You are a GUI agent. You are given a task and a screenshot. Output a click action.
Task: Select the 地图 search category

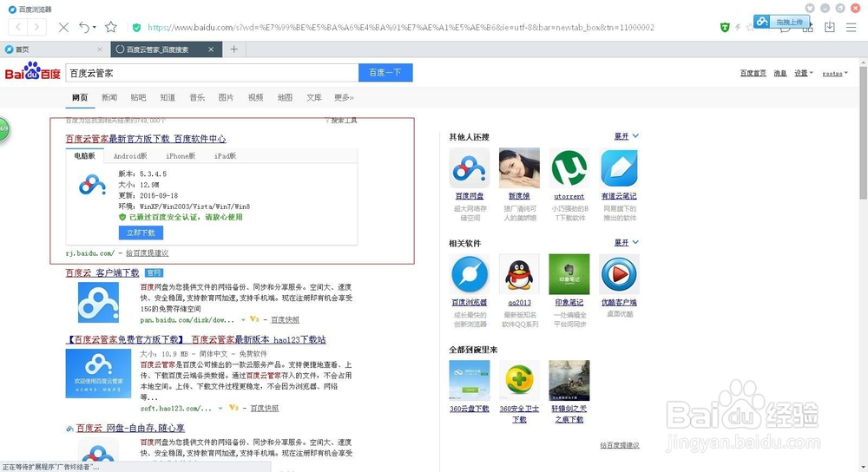[x=285, y=97]
